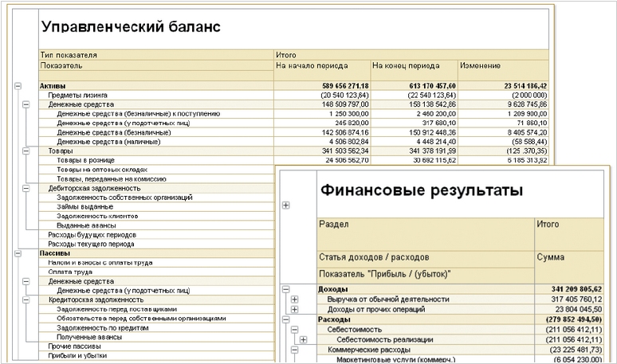
Task: Select the На начало периода column header
Action: pos(320,65)
